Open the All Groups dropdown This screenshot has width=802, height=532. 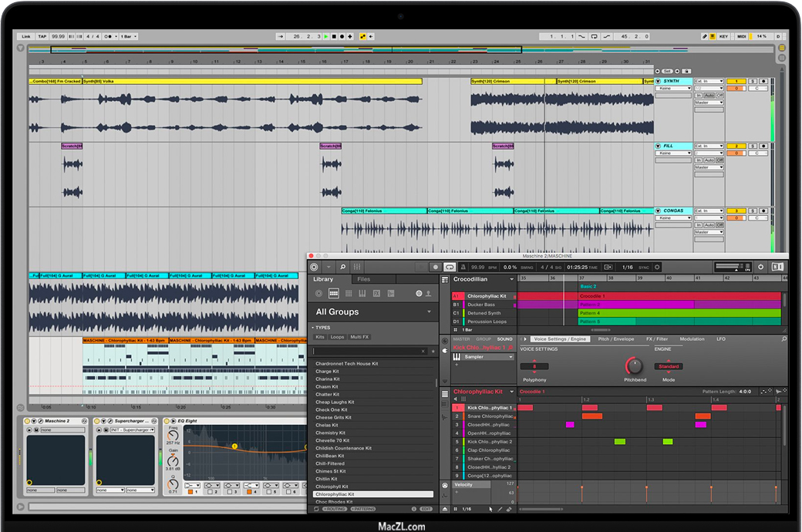tap(429, 311)
